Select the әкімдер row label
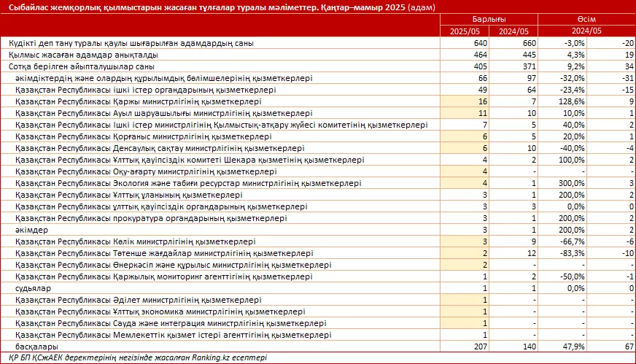This screenshot has width=636, height=364. [x=30, y=230]
